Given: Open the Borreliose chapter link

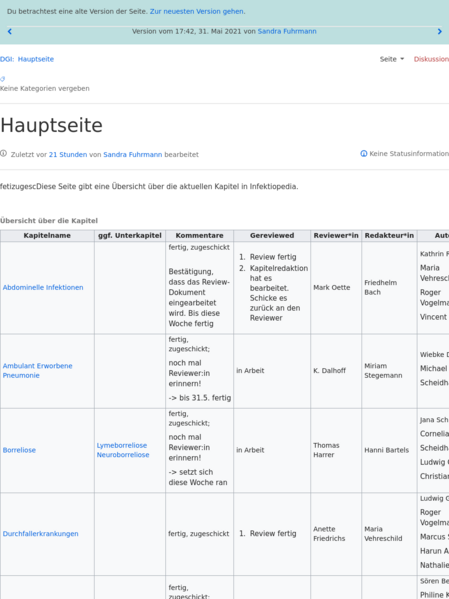Looking at the screenshot, I should coord(19,450).
